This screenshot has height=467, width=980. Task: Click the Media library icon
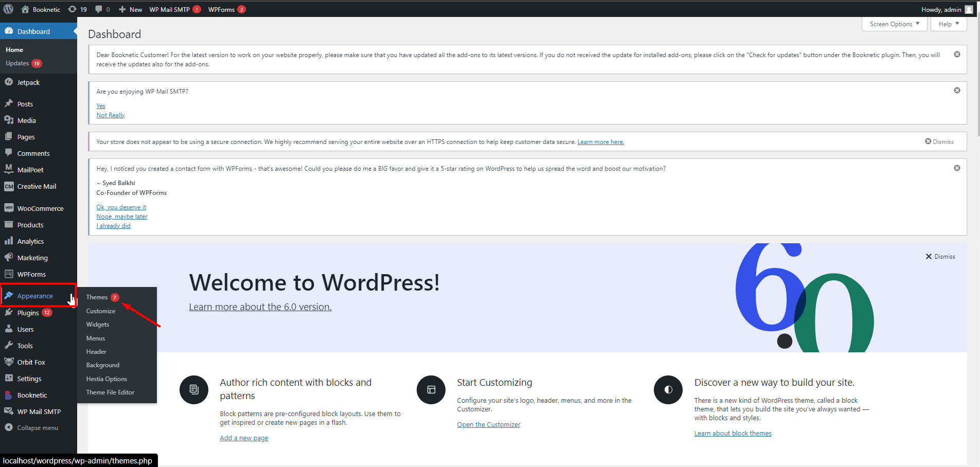click(9, 120)
